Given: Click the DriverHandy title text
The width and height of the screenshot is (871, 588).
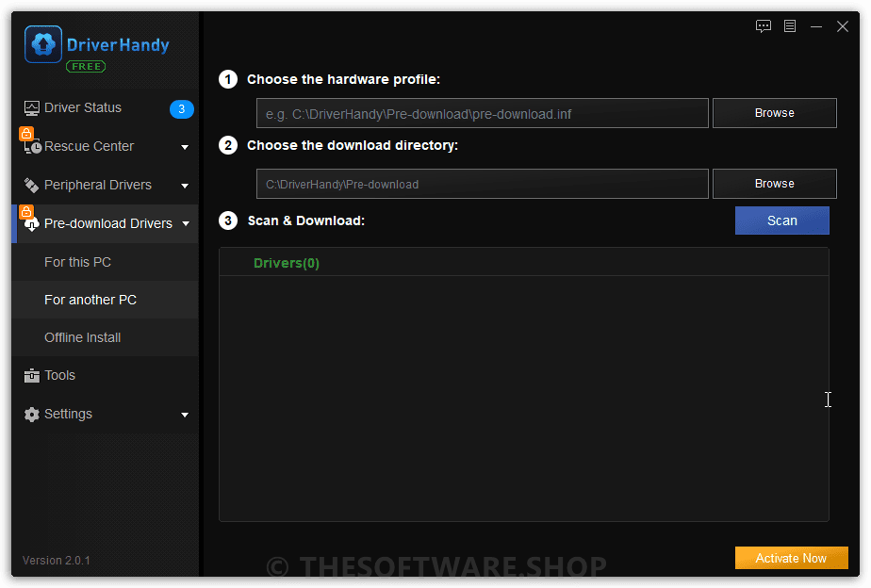Looking at the screenshot, I should 118,45.
